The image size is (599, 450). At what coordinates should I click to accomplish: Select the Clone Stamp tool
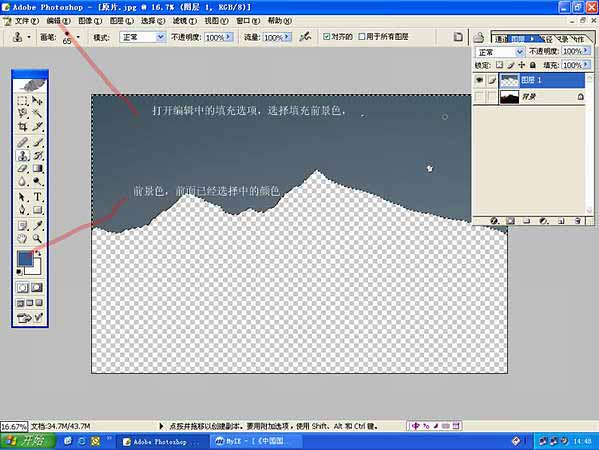(23, 155)
